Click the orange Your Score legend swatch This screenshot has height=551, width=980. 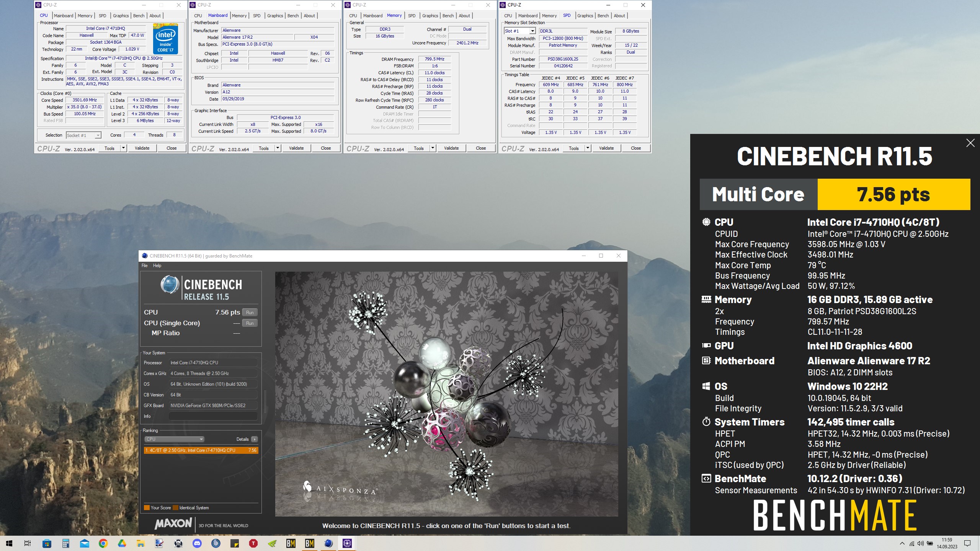[147, 508]
